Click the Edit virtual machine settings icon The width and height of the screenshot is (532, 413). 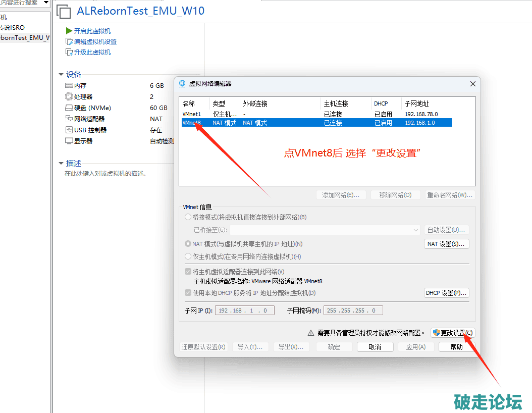(x=69, y=42)
